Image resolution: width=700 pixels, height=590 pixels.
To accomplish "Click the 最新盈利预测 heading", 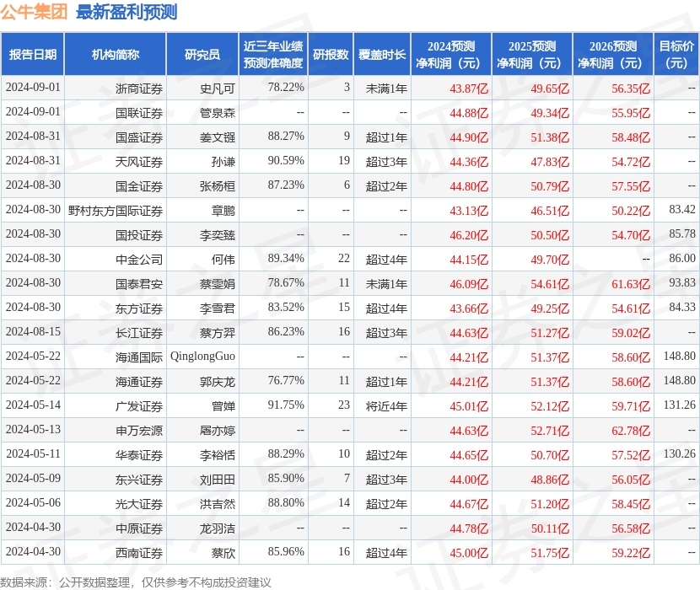I will point(127,12).
